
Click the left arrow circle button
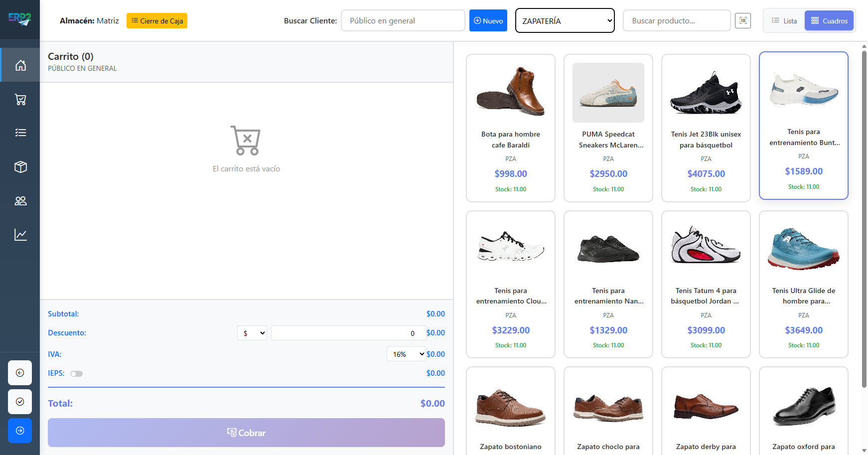[20, 373]
